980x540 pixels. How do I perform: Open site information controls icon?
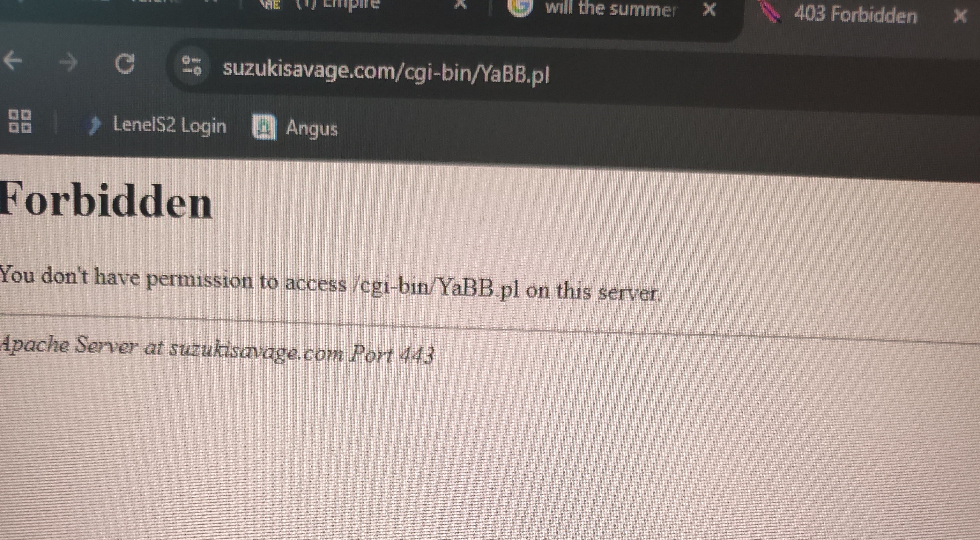coord(192,65)
